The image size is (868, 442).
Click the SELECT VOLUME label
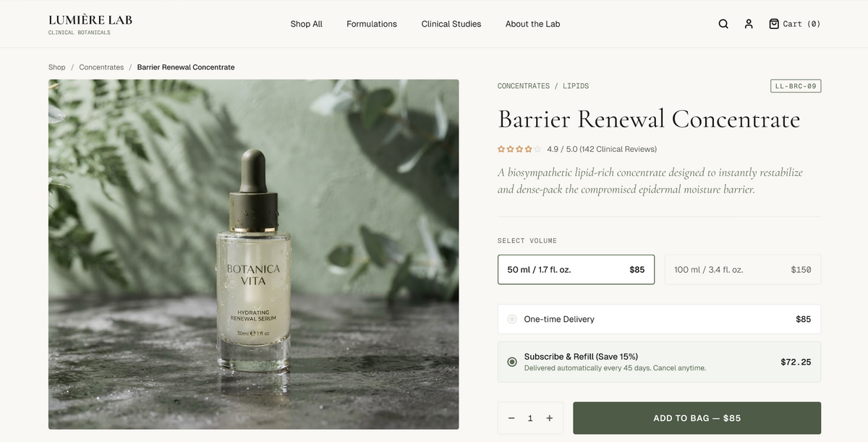click(x=527, y=241)
